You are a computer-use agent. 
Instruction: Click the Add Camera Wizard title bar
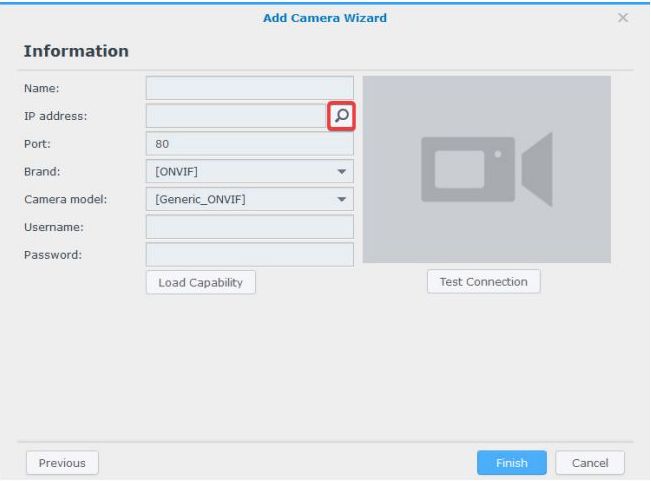click(x=324, y=18)
